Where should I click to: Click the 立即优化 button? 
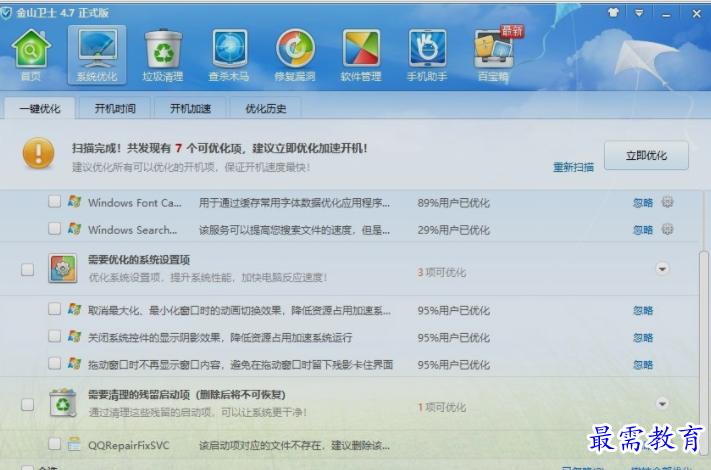click(x=646, y=155)
